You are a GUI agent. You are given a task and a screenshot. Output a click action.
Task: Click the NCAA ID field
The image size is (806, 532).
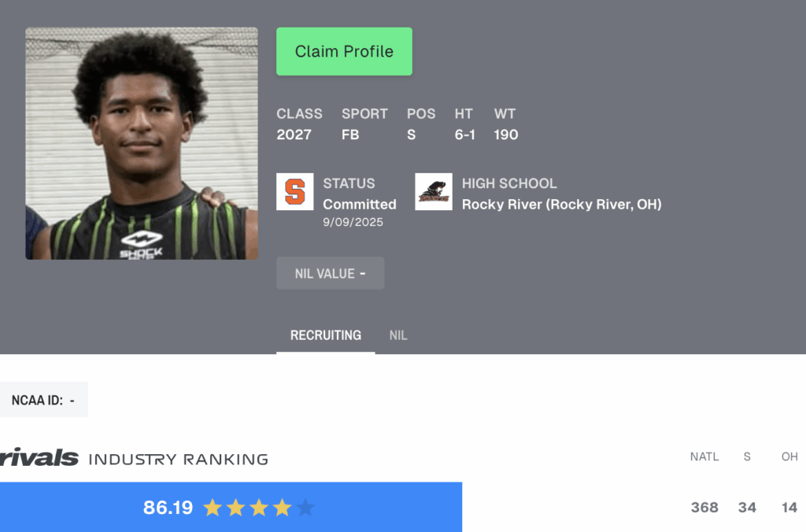(44, 399)
